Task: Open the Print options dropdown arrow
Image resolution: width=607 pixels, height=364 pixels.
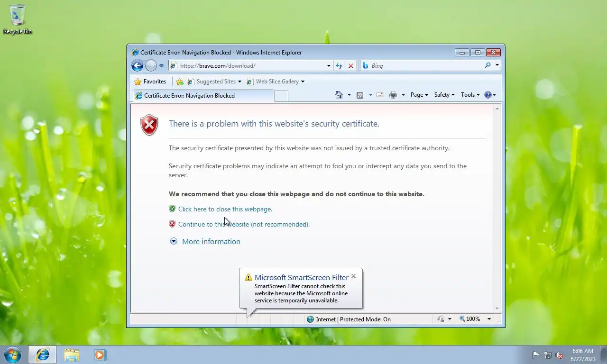Action: [403, 95]
